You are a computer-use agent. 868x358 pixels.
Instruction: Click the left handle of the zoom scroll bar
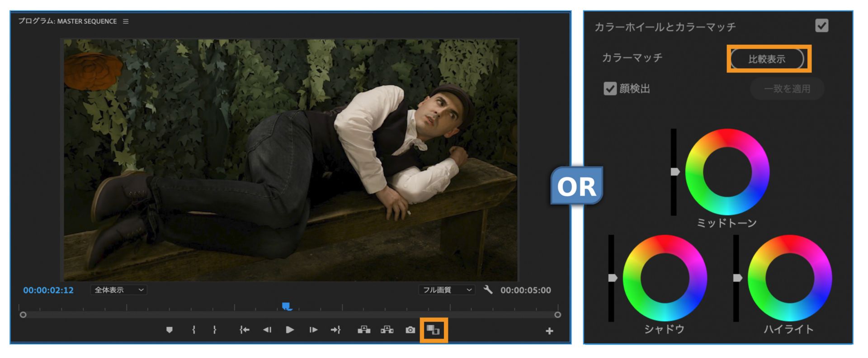point(23,315)
